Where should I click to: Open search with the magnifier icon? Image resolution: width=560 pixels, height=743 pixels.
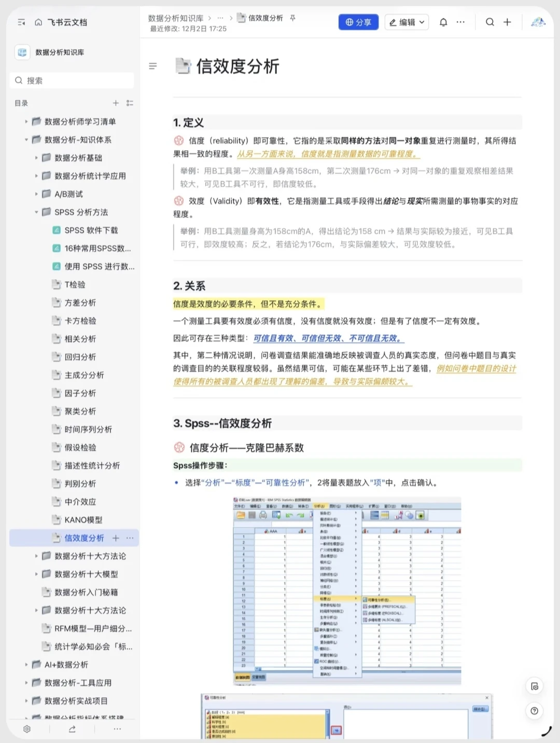coord(489,22)
